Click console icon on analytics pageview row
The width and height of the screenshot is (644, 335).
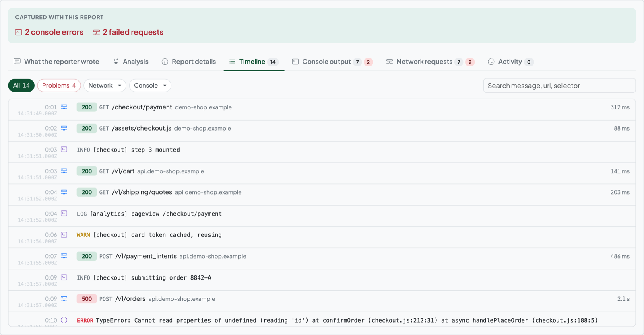[64, 213]
